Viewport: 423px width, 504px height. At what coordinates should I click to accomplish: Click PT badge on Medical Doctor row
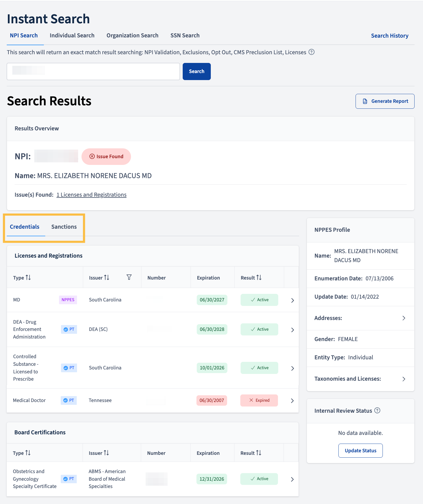click(x=69, y=400)
